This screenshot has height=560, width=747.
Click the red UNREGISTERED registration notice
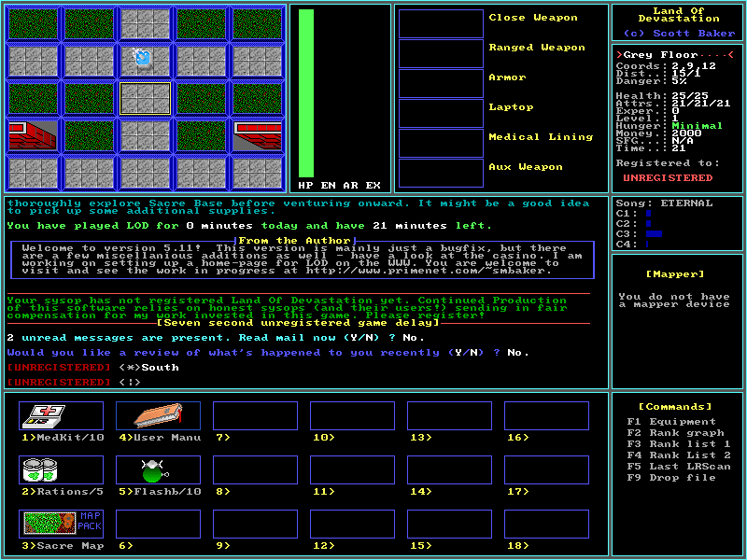click(668, 177)
